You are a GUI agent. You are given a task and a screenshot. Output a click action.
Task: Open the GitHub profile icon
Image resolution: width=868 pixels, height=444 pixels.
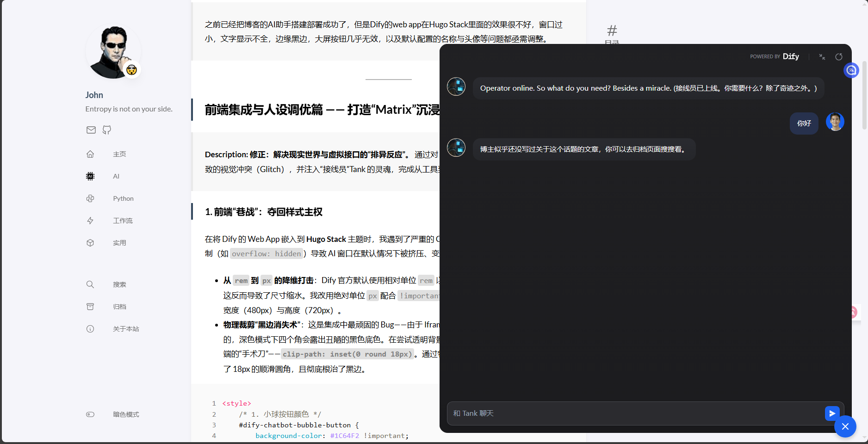pyautogui.click(x=107, y=130)
